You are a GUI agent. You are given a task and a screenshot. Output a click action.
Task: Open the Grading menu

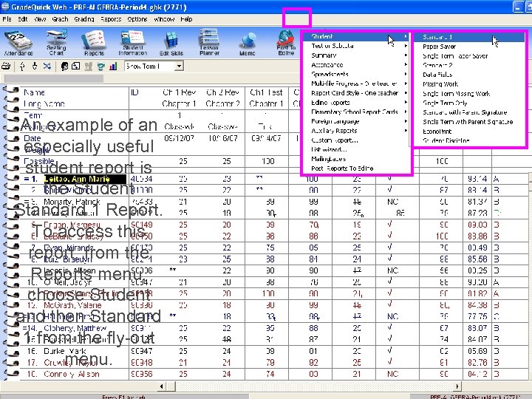(x=83, y=19)
